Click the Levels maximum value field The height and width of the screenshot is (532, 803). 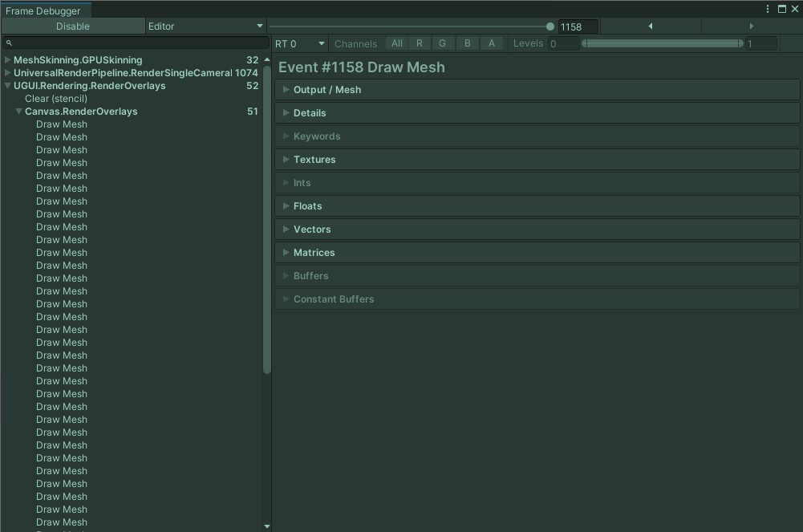tap(760, 43)
